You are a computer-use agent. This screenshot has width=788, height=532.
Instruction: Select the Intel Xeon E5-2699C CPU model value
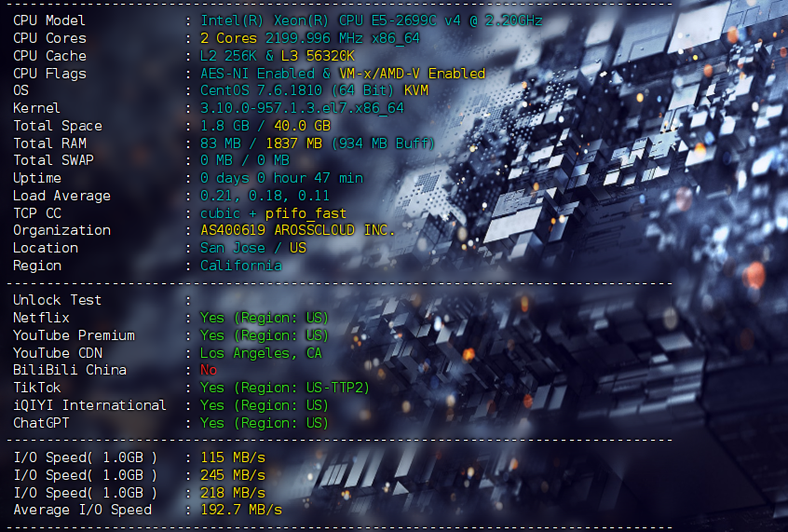click(x=372, y=20)
